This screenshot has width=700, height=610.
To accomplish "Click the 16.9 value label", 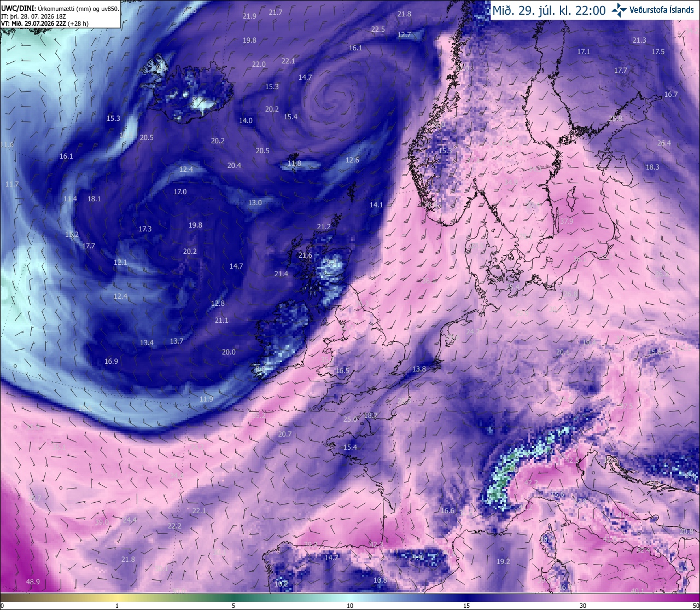I will (x=111, y=361).
